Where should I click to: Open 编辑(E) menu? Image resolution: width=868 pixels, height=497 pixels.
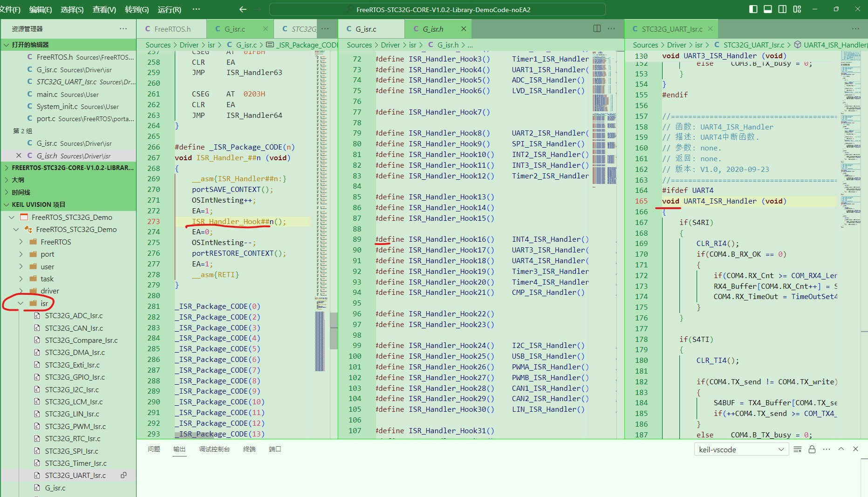[x=41, y=9]
